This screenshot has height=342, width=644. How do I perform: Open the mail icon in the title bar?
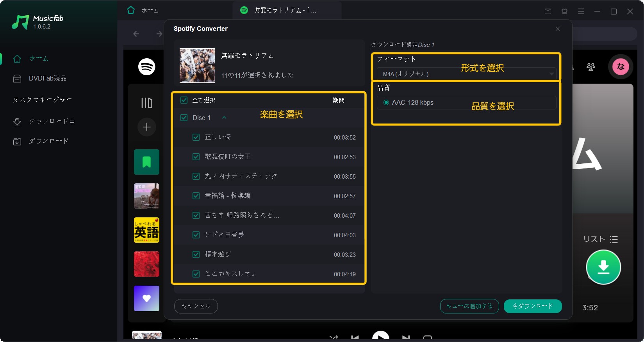click(x=548, y=11)
